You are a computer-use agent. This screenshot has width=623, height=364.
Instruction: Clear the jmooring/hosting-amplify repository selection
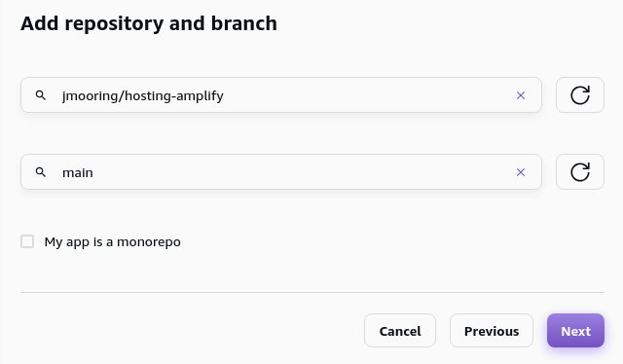[521, 95]
